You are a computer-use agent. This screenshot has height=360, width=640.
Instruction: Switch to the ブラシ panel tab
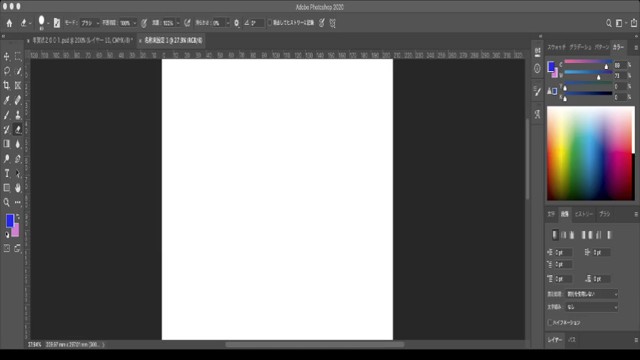click(604, 214)
